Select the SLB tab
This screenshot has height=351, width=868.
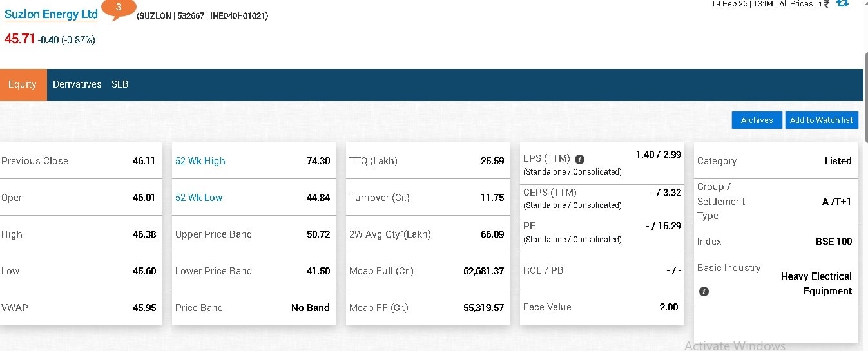pyautogui.click(x=120, y=84)
